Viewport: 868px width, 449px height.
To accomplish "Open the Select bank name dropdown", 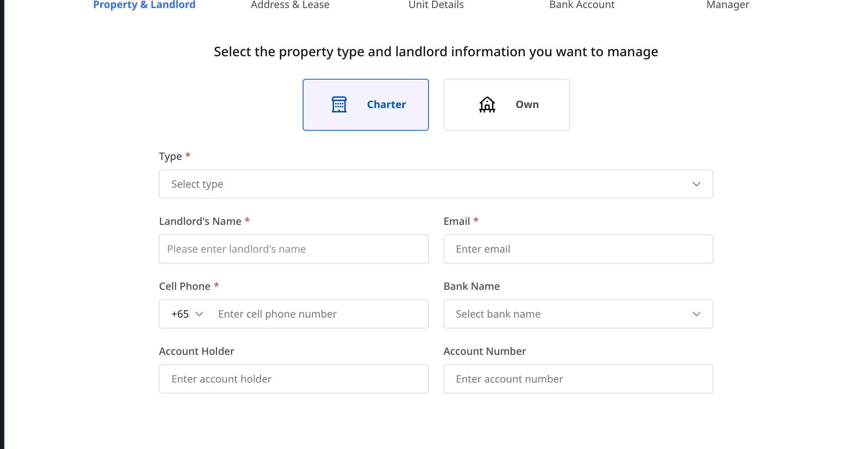I will pos(578,314).
